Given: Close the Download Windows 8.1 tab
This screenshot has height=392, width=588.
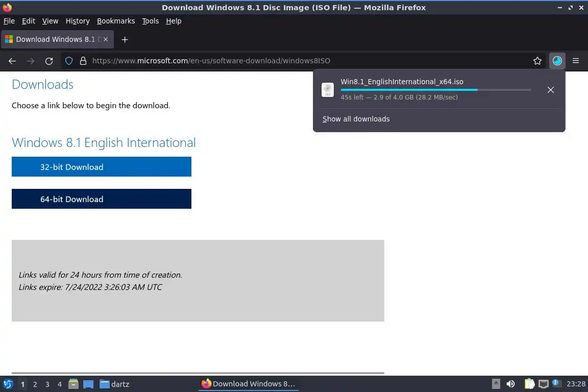Looking at the screenshot, I should (106, 39).
